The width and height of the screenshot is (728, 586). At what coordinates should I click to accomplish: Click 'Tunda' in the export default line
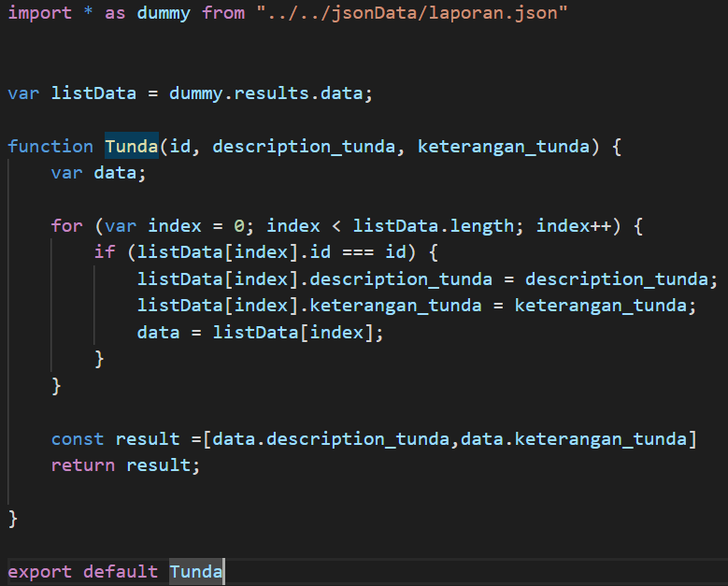click(x=196, y=572)
